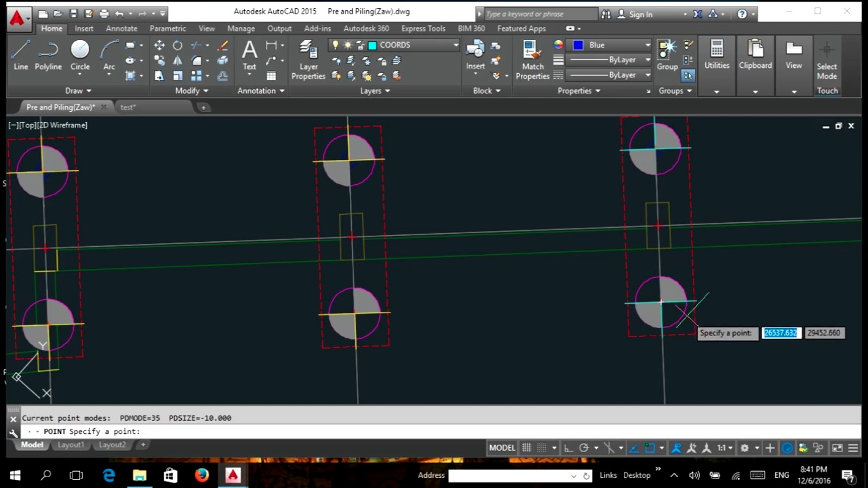Viewport: 868px width, 488px height.
Task: Select the Erase tool icon
Action: (x=222, y=46)
